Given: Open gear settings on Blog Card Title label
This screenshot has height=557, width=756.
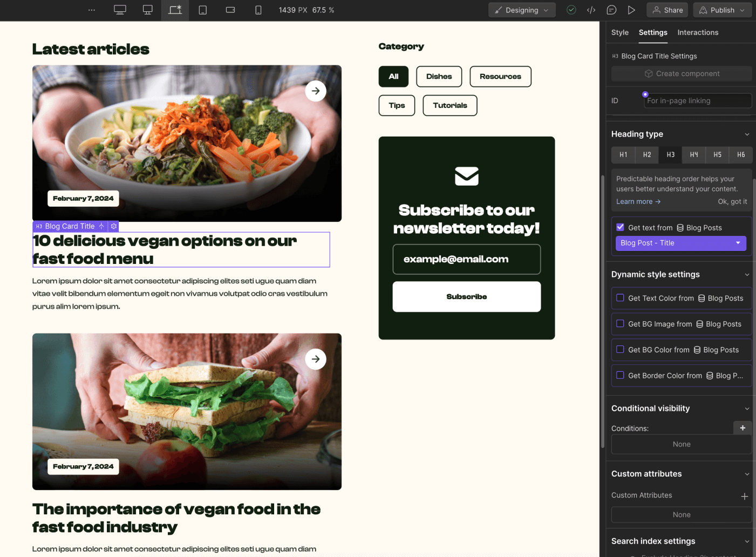Looking at the screenshot, I should (114, 226).
